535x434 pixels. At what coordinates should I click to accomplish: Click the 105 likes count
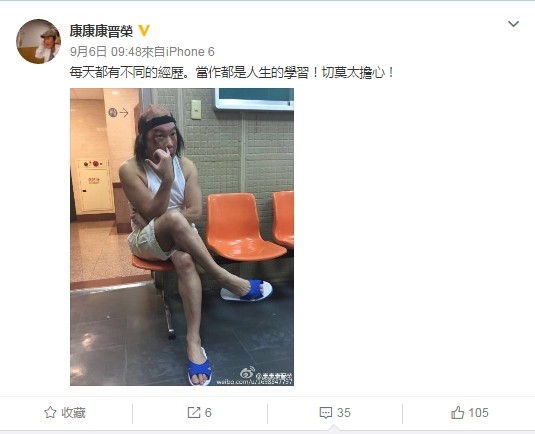click(478, 413)
